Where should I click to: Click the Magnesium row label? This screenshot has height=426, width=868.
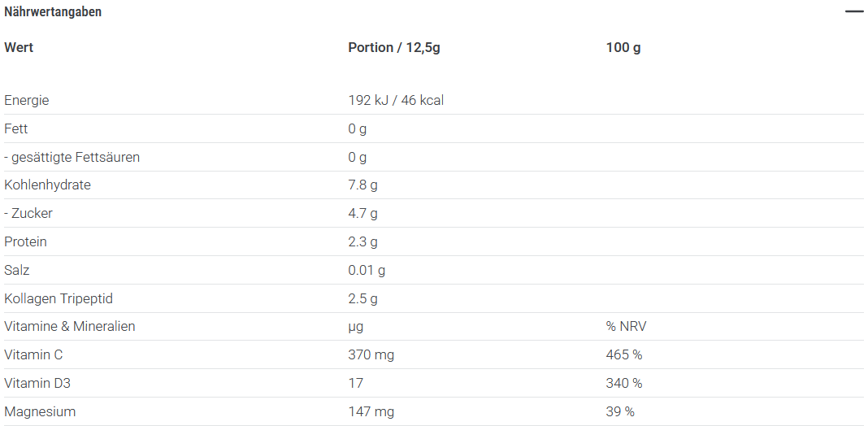[40, 411]
